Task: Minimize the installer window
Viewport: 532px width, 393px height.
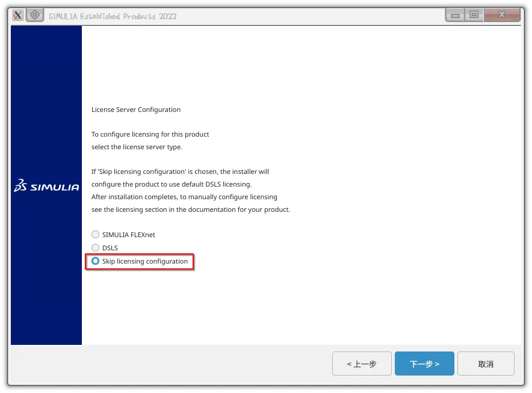Action: pyautogui.click(x=456, y=15)
